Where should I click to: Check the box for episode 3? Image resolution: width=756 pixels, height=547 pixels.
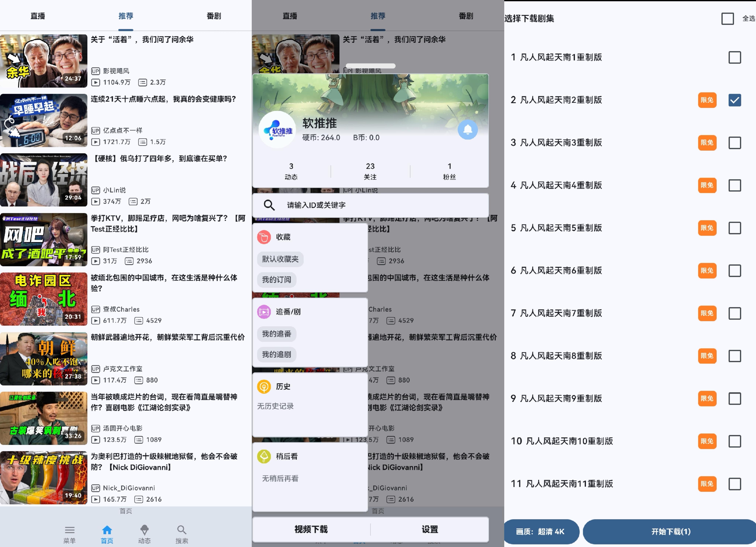tap(735, 143)
